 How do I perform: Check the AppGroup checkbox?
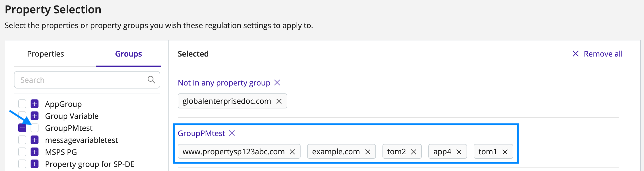[22, 104]
